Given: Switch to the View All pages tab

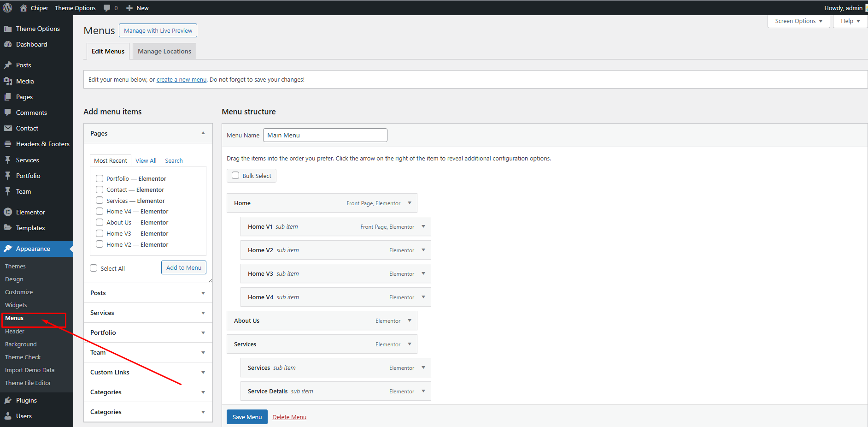Looking at the screenshot, I should pos(146,160).
